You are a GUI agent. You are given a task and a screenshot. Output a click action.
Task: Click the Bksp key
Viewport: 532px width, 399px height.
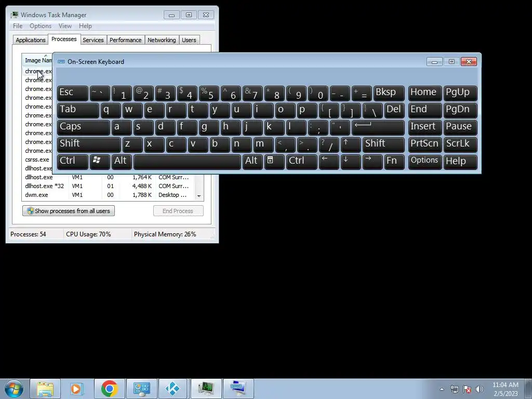(x=389, y=94)
